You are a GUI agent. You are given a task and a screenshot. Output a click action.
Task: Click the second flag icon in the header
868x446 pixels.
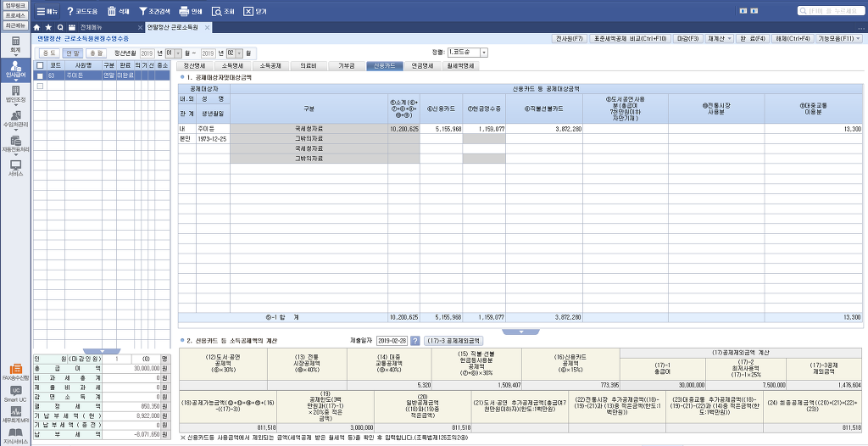(x=754, y=10)
